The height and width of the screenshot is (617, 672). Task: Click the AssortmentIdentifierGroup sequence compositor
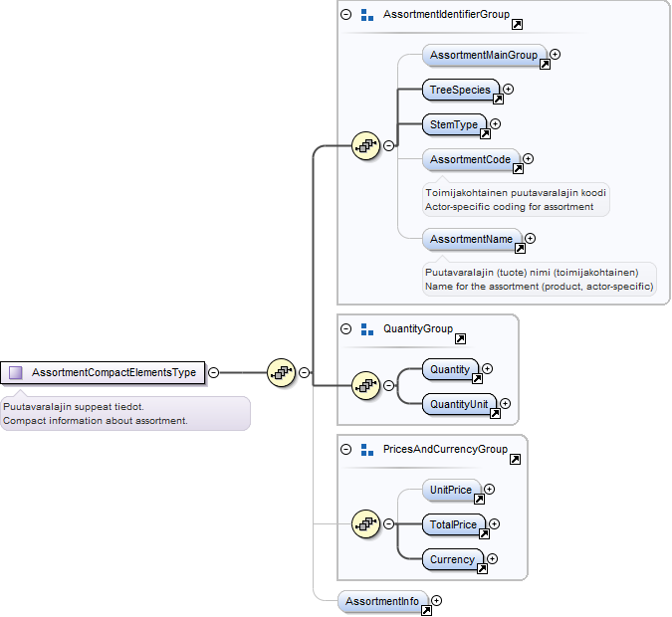[365, 146]
